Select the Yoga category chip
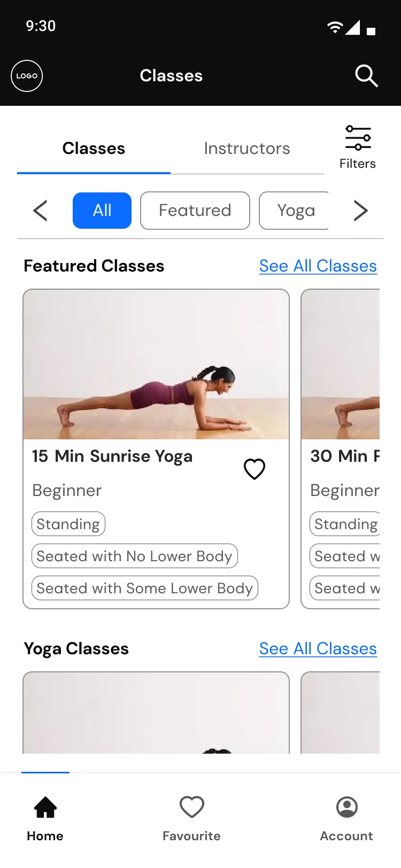Viewport: 401px width, 868px height. [x=295, y=211]
